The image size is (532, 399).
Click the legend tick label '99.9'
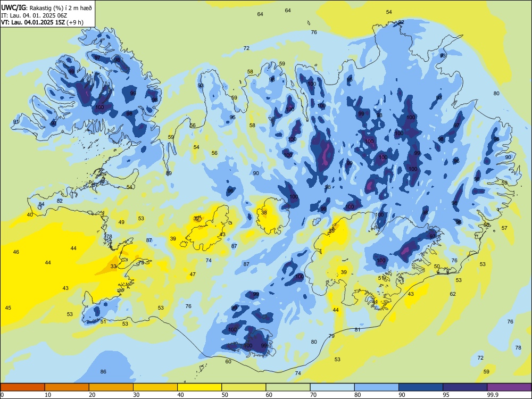pyautogui.click(x=493, y=395)
